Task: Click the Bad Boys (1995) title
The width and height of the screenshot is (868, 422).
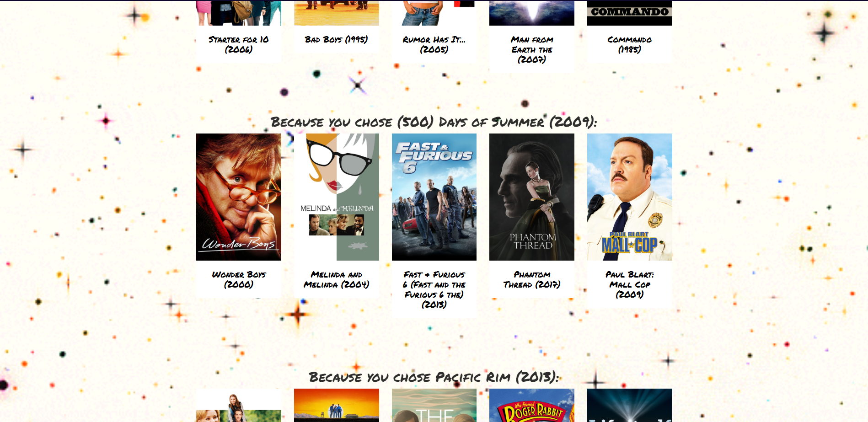Action: [336, 39]
